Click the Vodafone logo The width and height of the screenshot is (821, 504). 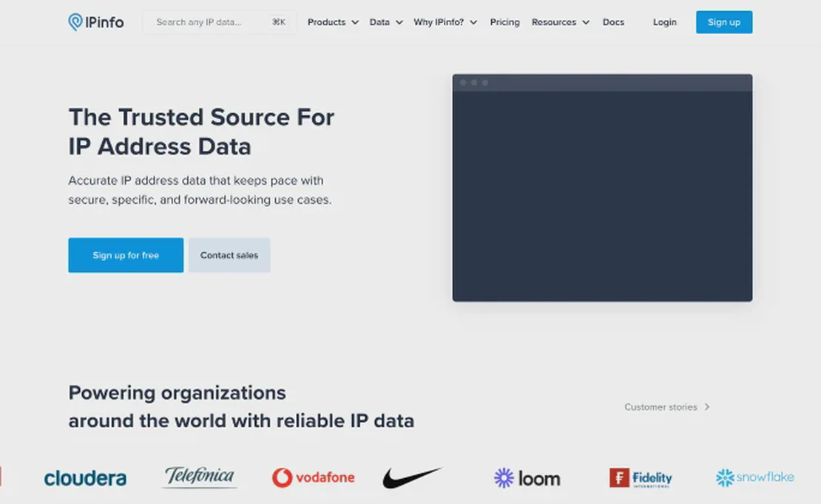313,477
